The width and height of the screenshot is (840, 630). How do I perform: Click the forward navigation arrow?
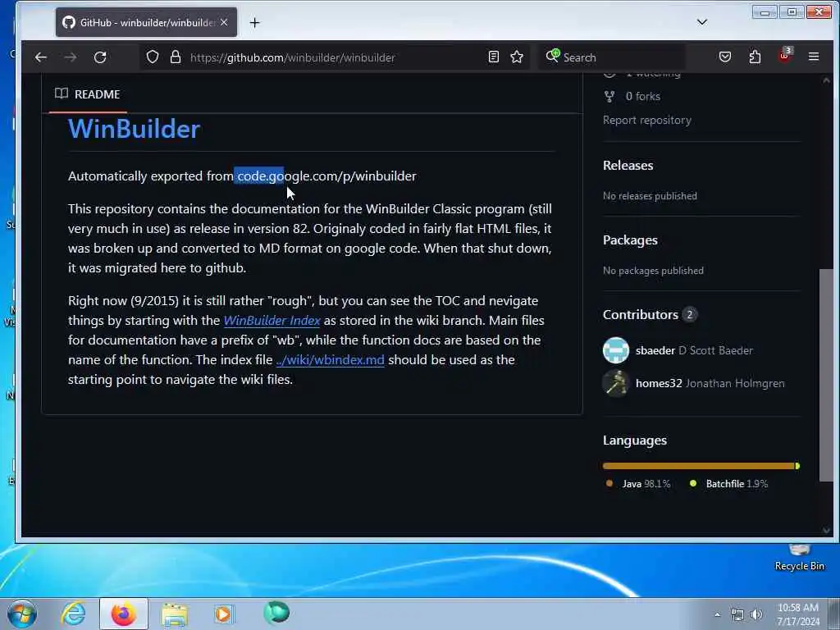tap(71, 57)
